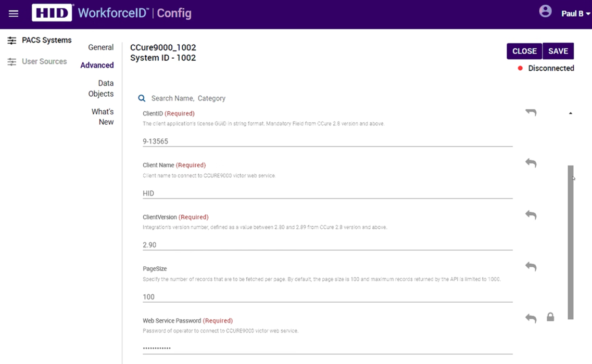Reset ClientVersion with its undo arrow
The height and width of the screenshot is (364, 592).
pos(531,215)
